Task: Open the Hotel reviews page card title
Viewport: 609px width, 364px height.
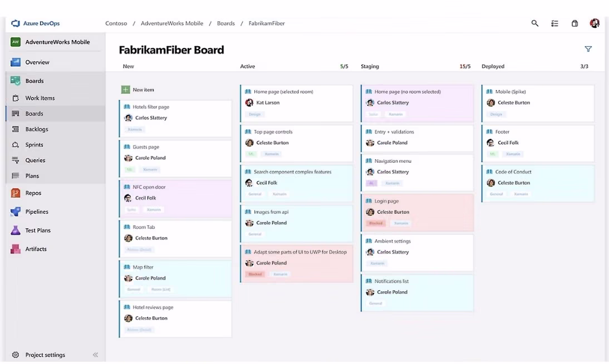Action: pyautogui.click(x=153, y=307)
